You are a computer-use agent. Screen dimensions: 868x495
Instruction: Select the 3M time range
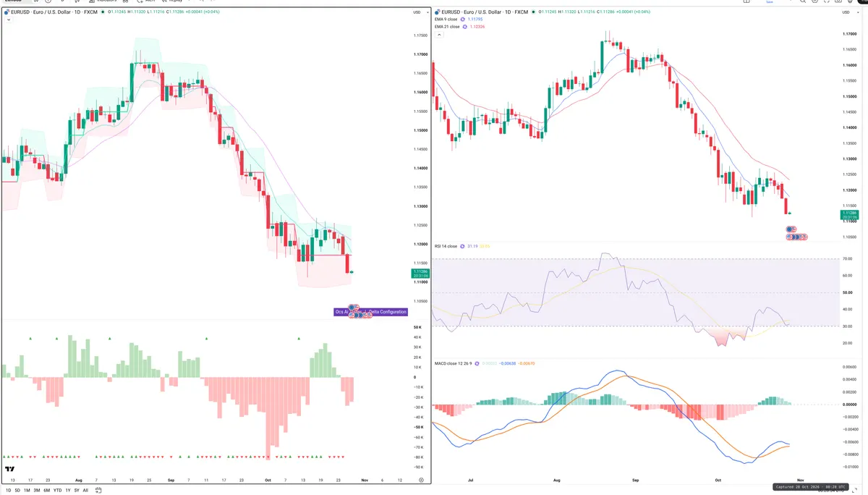pyautogui.click(x=37, y=490)
